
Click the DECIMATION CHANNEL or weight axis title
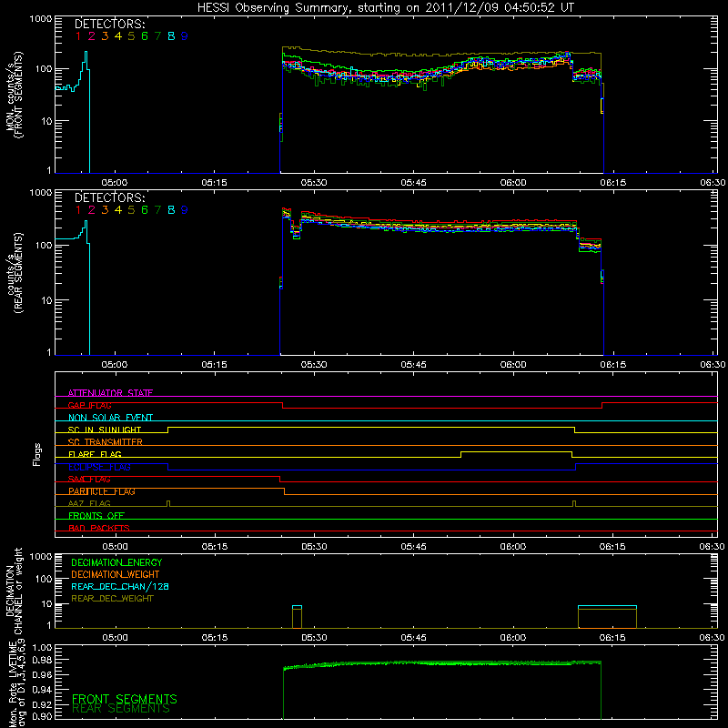14,591
